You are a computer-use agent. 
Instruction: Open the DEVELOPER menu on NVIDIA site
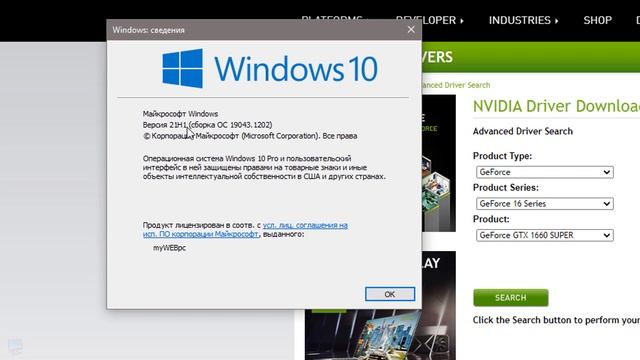443,20
